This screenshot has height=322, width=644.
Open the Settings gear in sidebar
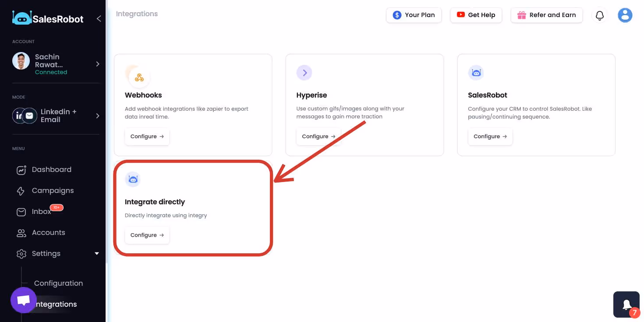pos(21,253)
